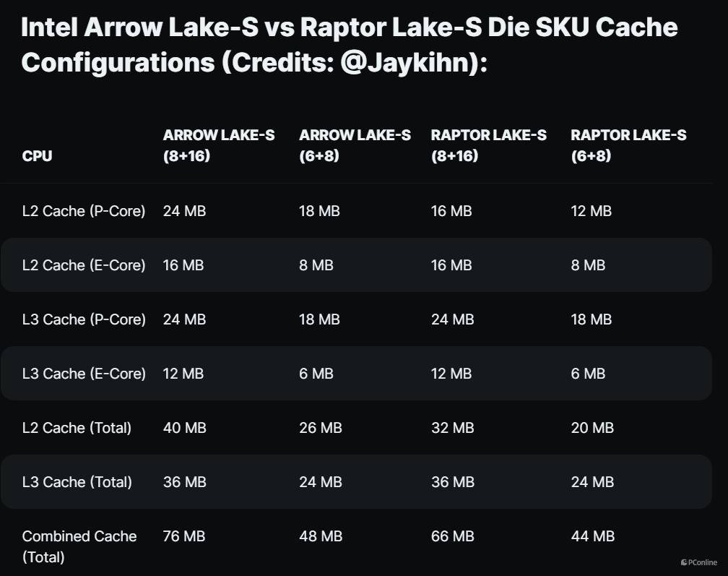Click the L3 Cache (Total) row label
Image resolution: width=728 pixels, height=576 pixels.
coord(77,482)
